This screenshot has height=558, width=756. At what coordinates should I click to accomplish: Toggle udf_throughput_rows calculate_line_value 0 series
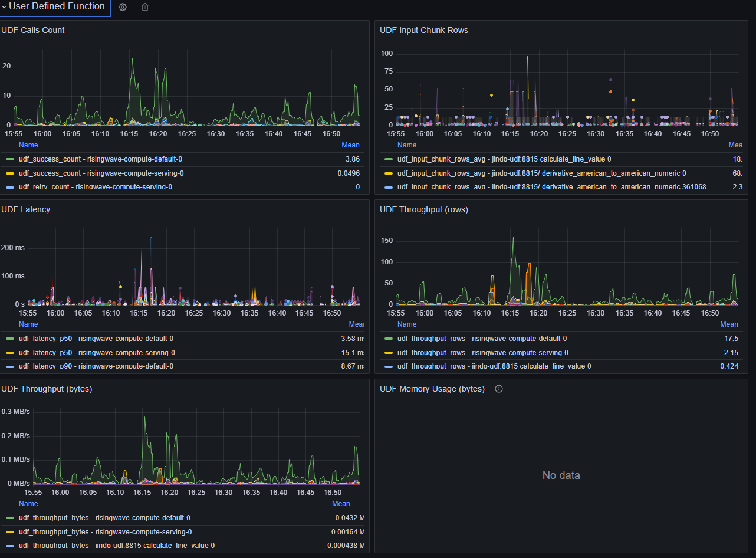tap(494, 366)
